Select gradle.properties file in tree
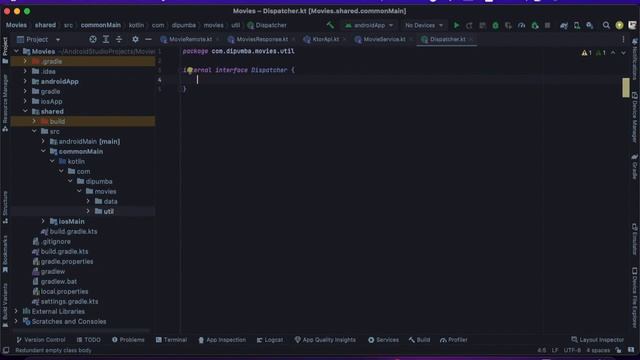 click(67, 262)
